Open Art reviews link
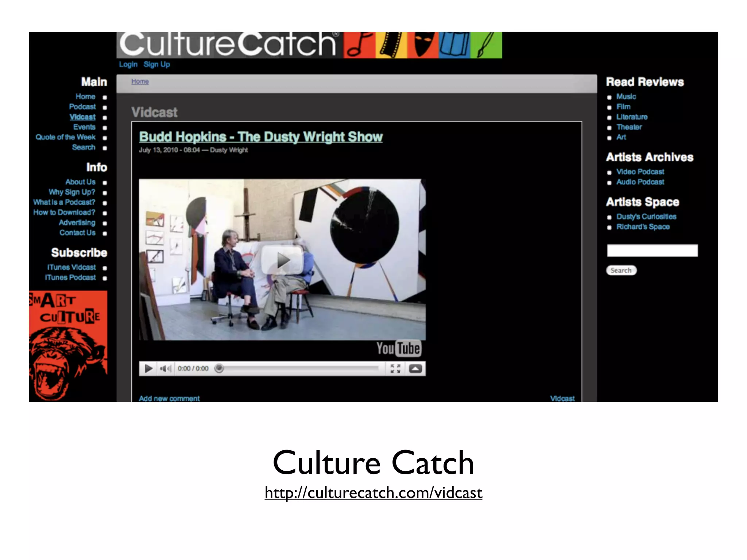The height and width of the screenshot is (560, 747). (621, 137)
